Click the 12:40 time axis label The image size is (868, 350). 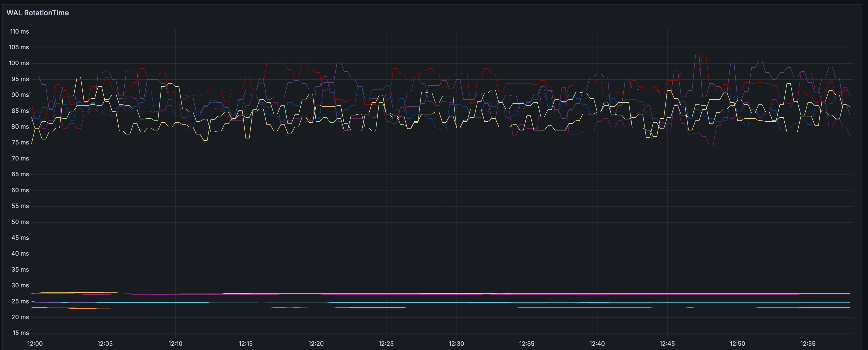click(597, 343)
